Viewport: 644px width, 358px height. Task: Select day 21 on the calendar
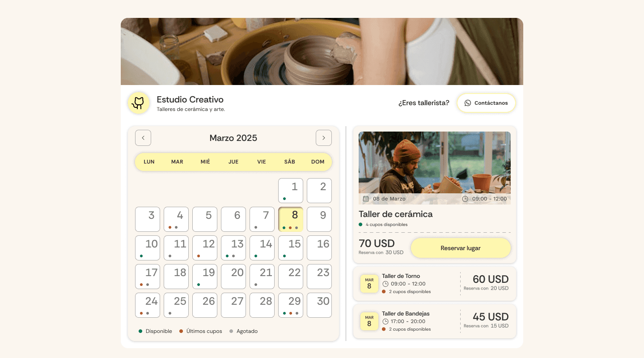click(262, 277)
